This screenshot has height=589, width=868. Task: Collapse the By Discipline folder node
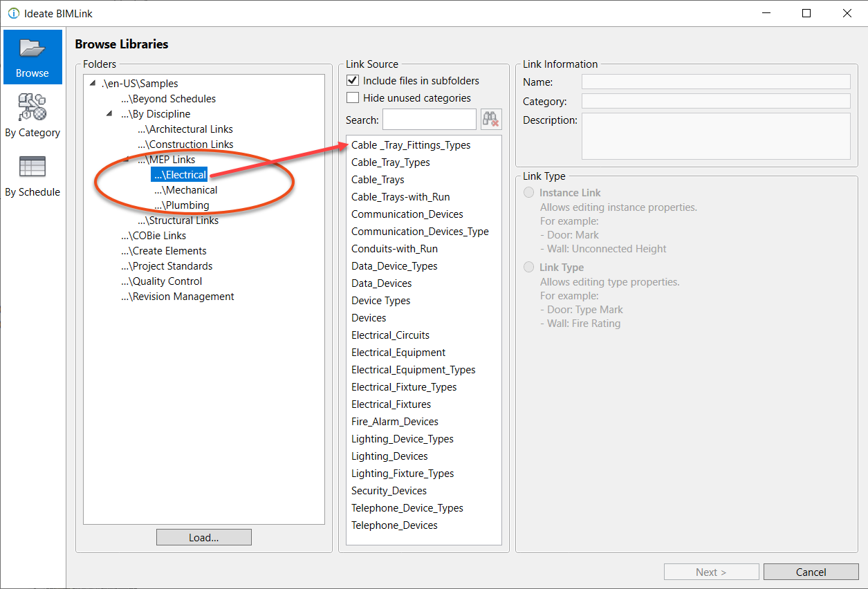[x=109, y=114]
